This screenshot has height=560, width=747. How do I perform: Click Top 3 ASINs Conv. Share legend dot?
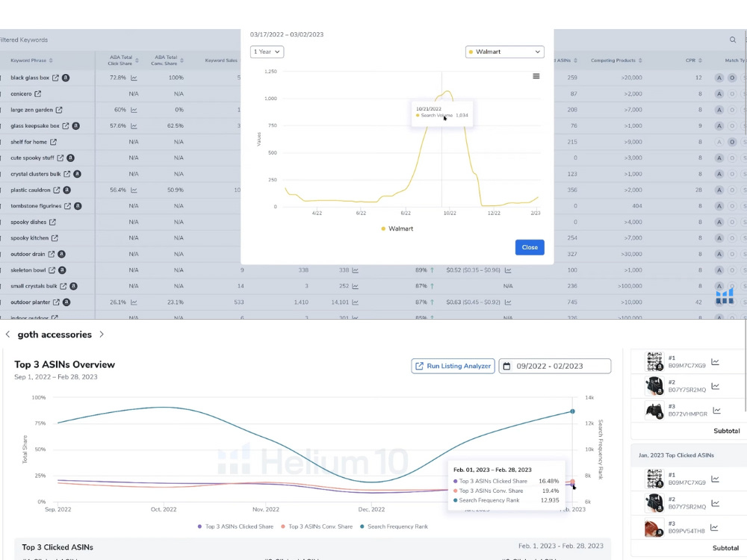[x=283, y=526]
